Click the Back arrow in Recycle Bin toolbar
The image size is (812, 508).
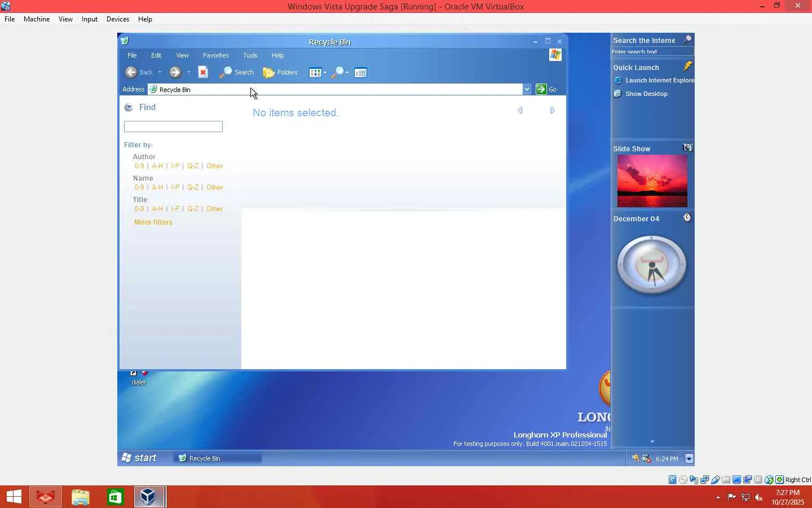tap(131, 72)
